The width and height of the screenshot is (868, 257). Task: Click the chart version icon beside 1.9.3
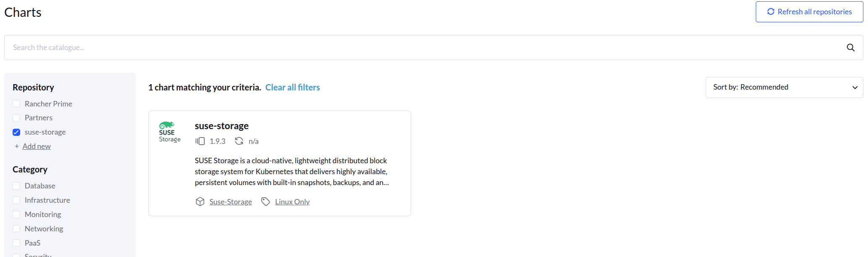200,141
